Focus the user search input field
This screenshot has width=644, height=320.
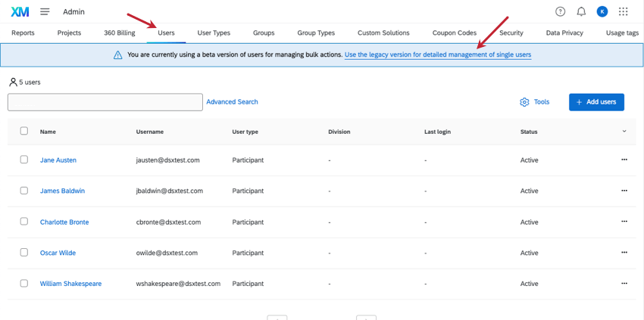pyautogui.click(x=105, y=102)
